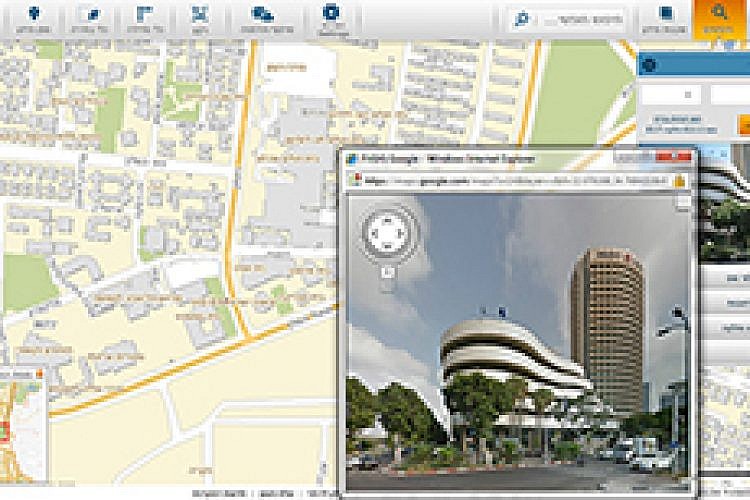
Task: Click the address bar in popup browser window
Action: (517, 181)
